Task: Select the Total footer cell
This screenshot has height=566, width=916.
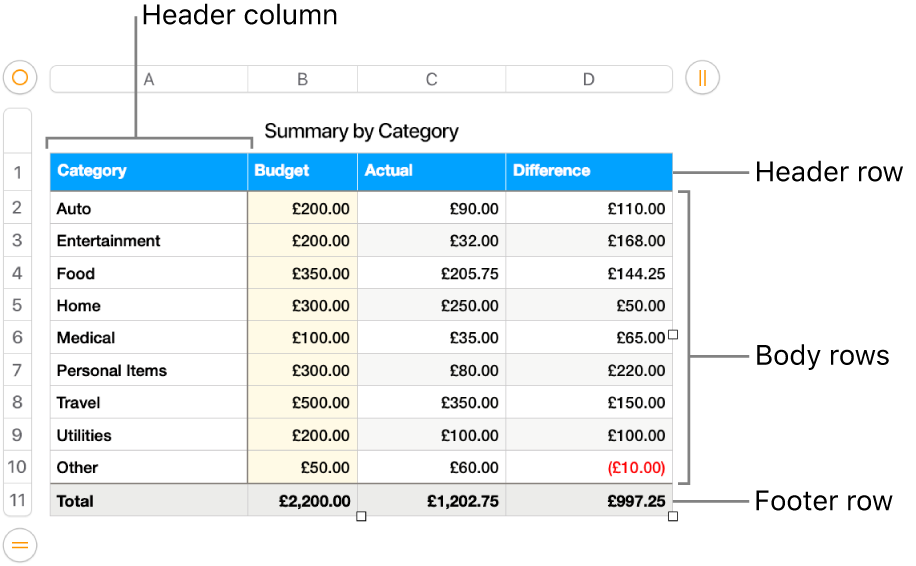Action: [148, 501]
